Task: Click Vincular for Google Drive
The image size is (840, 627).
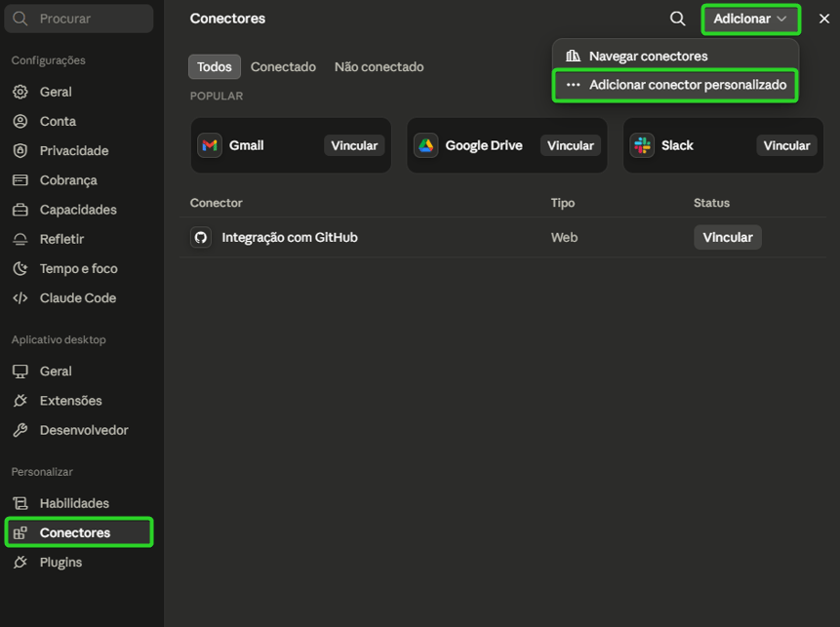Action: coord(571,145)
